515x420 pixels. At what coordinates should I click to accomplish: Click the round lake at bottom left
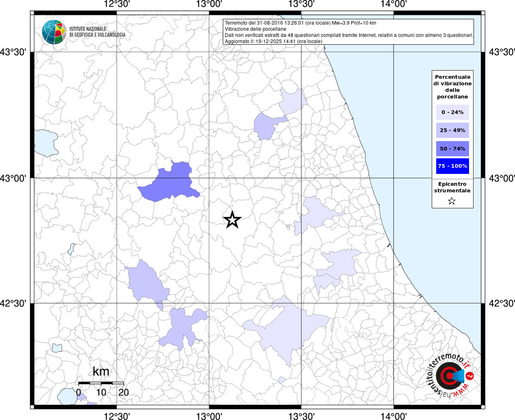66,397
